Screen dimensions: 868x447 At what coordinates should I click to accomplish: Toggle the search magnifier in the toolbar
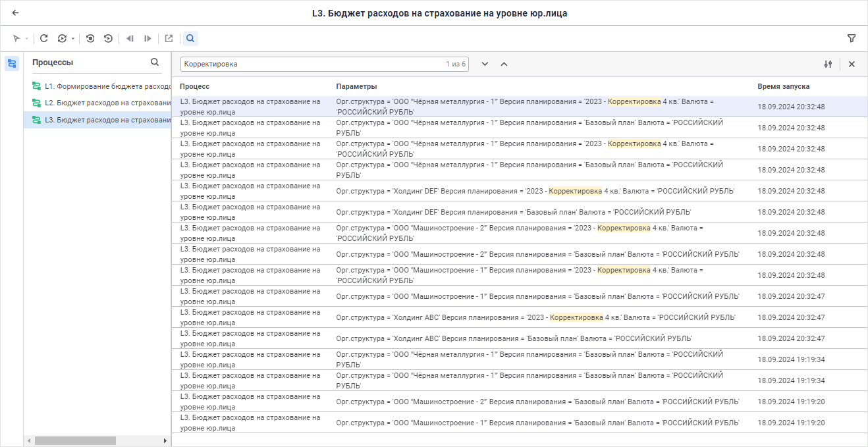click(190, 39)
